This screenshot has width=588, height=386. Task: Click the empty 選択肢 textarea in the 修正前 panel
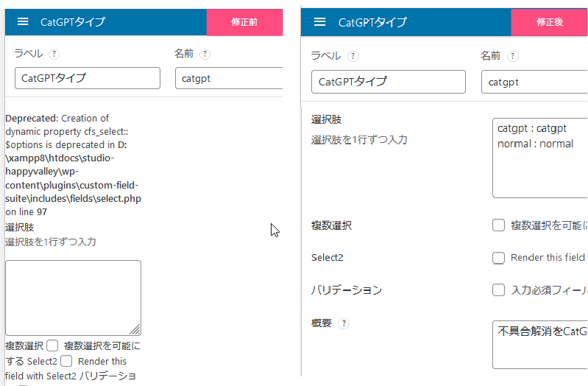72,297
